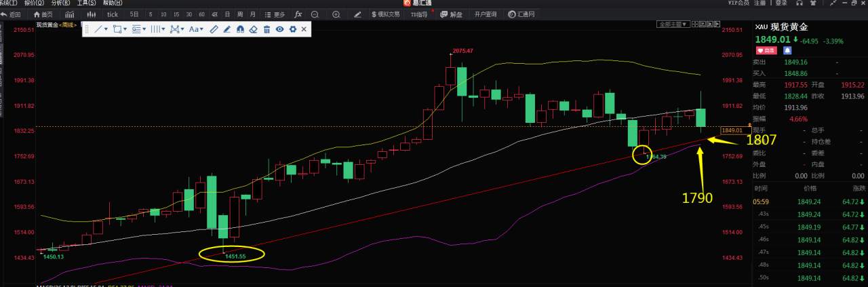This screenshot has width=868, height=287.
Task: Click the 登录 login link
Action: tap(781, 3)
